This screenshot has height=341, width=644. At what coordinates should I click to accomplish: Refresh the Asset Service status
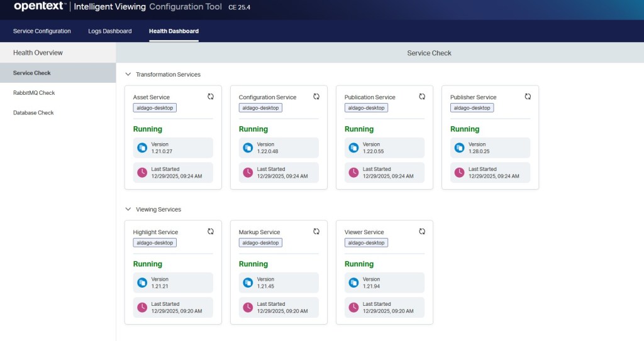pyautogui.click(x=211, y=97)
